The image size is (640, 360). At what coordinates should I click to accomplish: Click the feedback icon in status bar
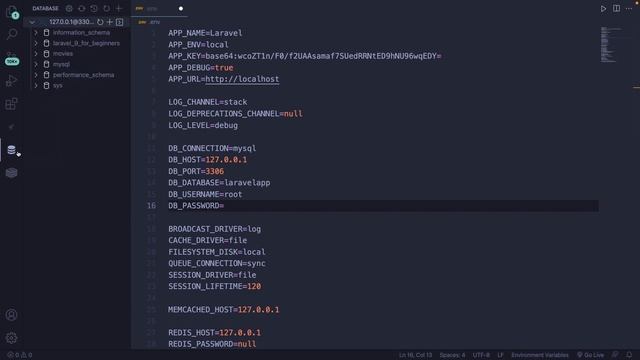tap(615, 355)
